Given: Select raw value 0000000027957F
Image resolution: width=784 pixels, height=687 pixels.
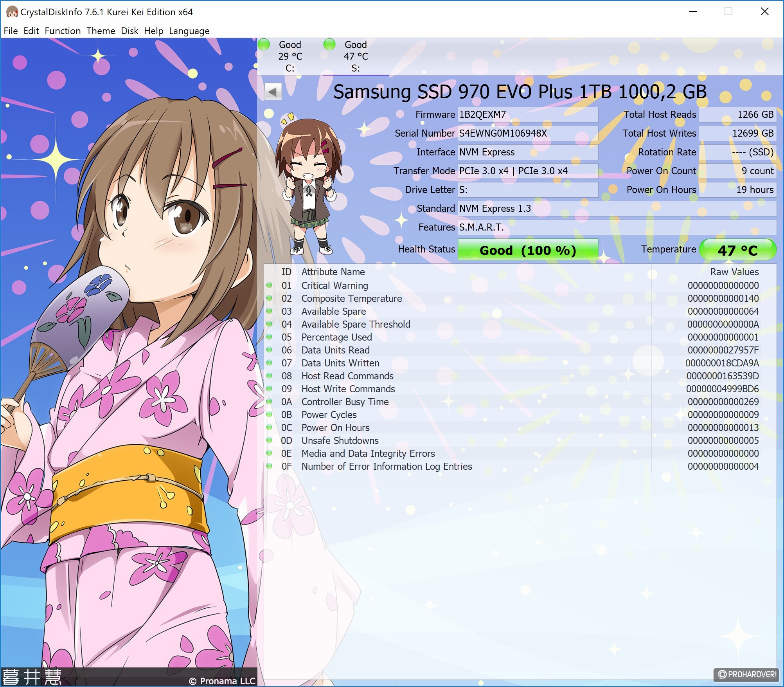Looking at the screenshot, I should click(x=723, y=350).
